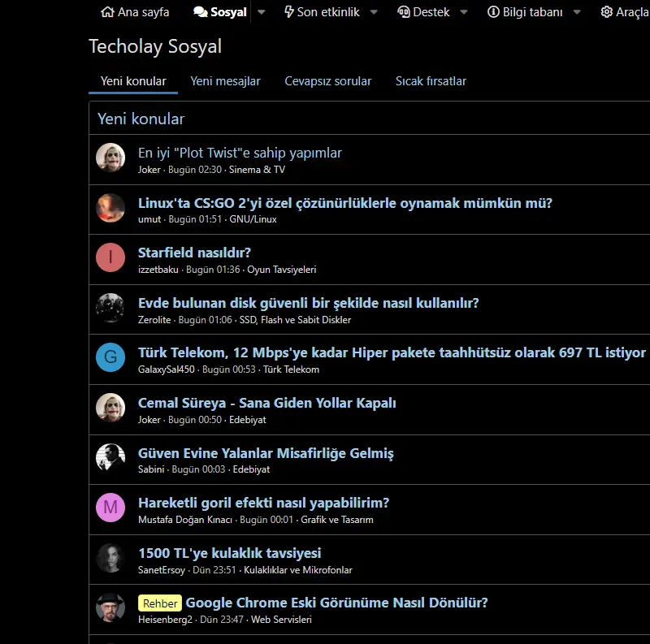The height and width of the screenshot is (644, 650).
Task: Open the 1500 TL'ye kulaklık tavsiyesi thread
Action: (230, 553)
